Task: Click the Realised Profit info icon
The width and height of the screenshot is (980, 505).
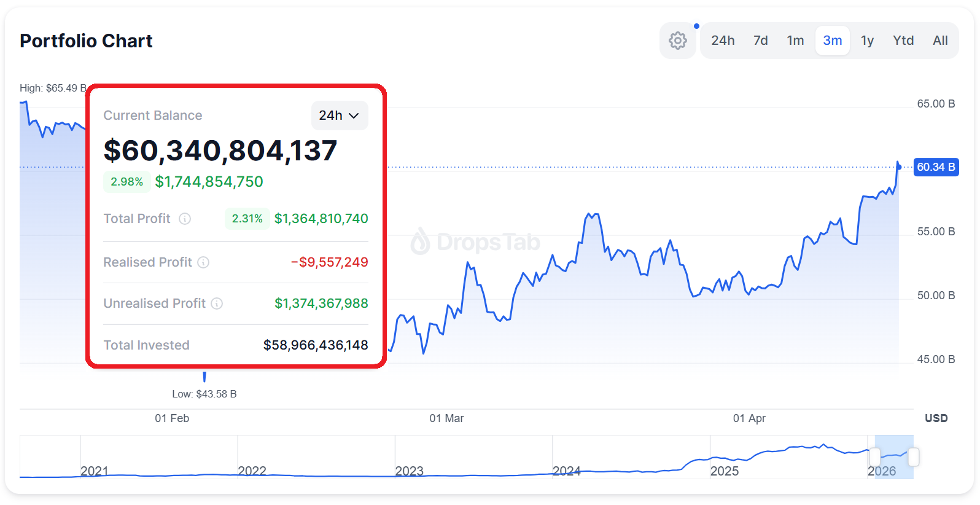Action: pyautogui.click(x=203, y=262)
